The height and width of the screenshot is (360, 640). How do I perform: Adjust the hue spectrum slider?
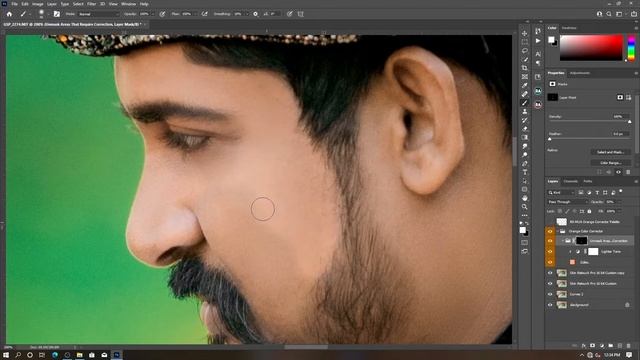631,48
